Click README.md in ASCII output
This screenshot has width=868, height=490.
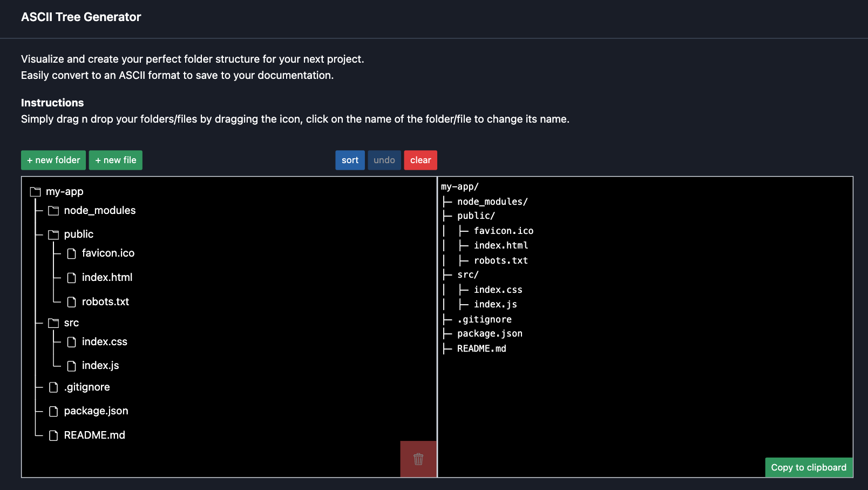(482, 348)
